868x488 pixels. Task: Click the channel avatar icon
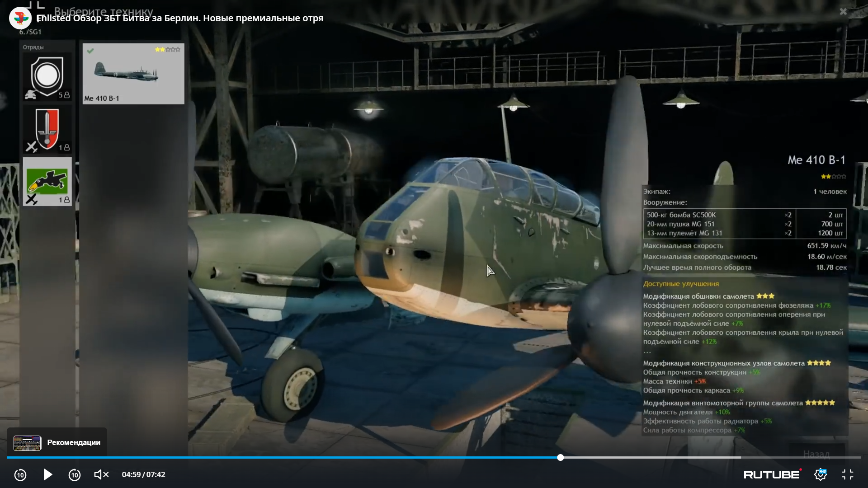(x=20, y=18)
